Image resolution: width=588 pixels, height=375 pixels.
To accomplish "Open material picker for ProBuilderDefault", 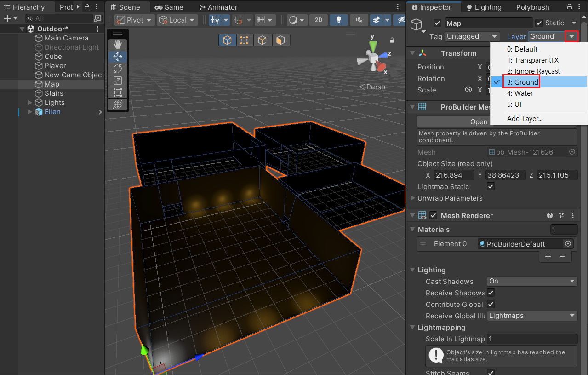I will point(568,244).
